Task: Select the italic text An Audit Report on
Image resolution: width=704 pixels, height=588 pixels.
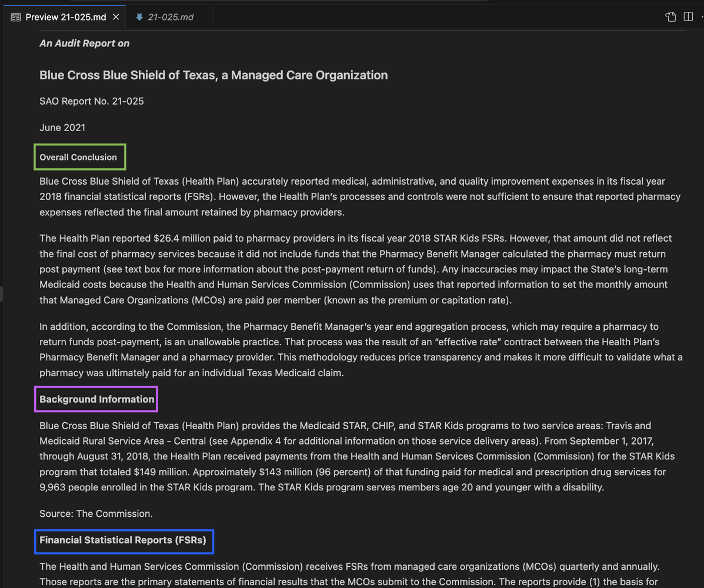Action: pyautogui.click(x=84, y=43)
